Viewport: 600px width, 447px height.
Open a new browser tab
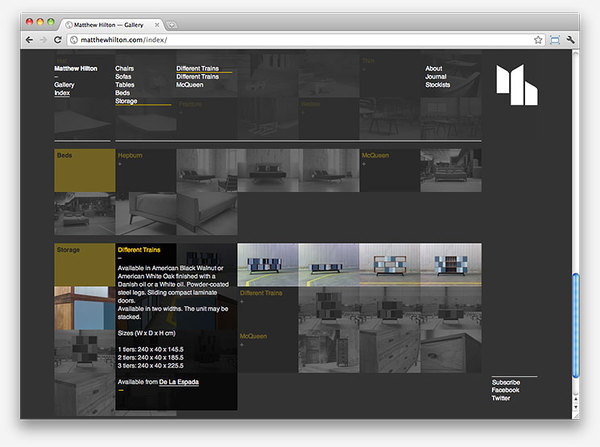pos(171,25)
